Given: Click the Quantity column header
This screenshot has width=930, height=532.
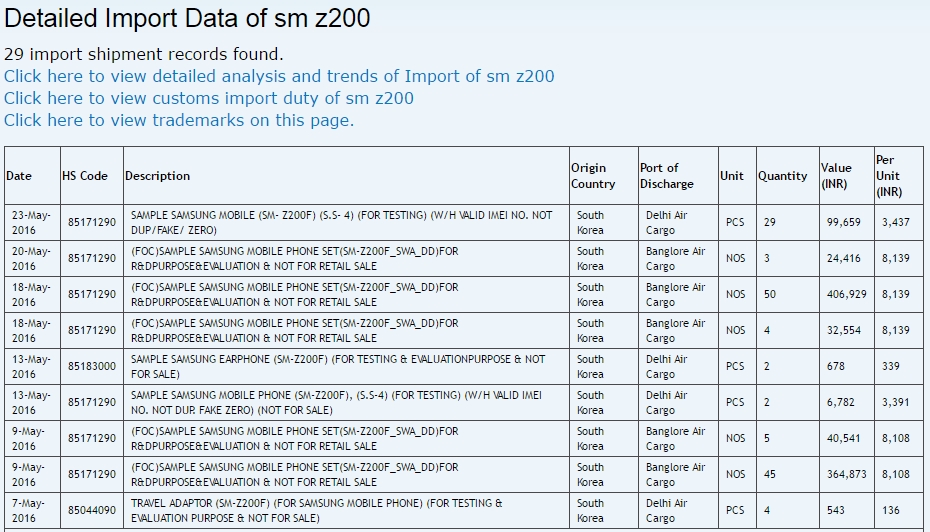Looking at the screenshot, I should tap(782, 176).
